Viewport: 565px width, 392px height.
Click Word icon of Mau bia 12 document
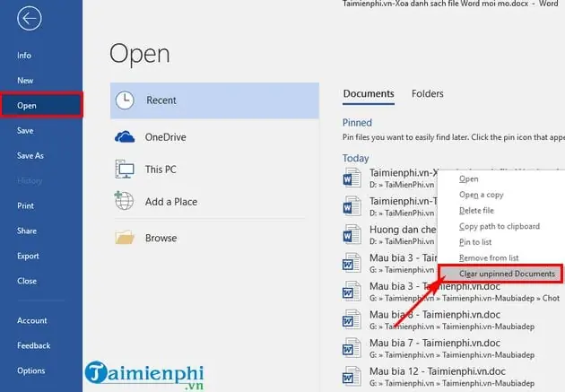352,376
